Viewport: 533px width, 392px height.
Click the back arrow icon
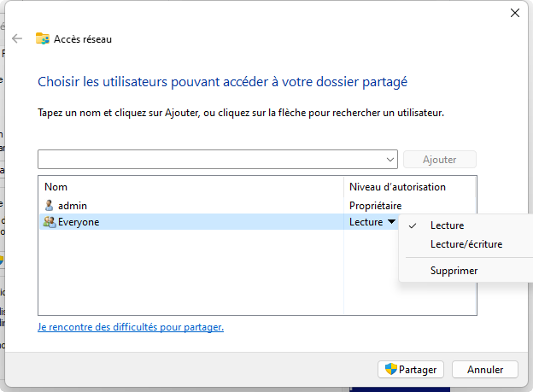point(17,38)
